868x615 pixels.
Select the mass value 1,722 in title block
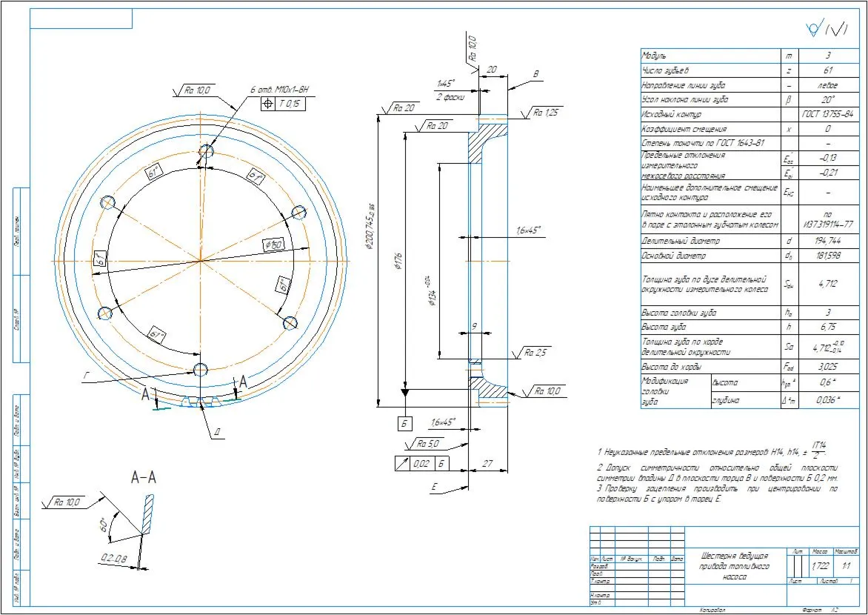(x=821, y=567)
